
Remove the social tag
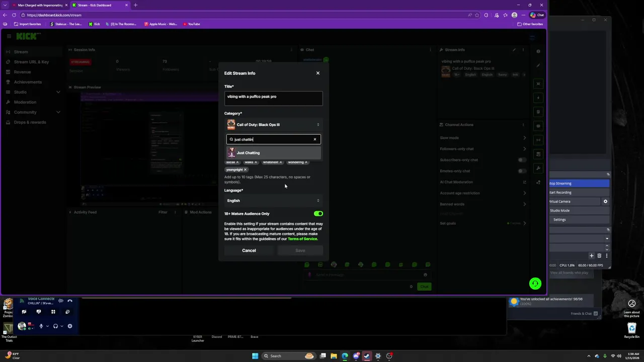pos(237,162)
